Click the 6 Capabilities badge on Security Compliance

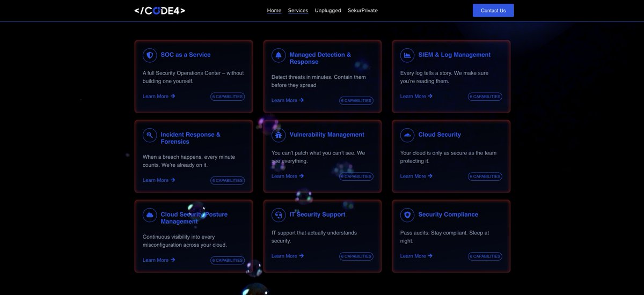(x=485, y=256)
